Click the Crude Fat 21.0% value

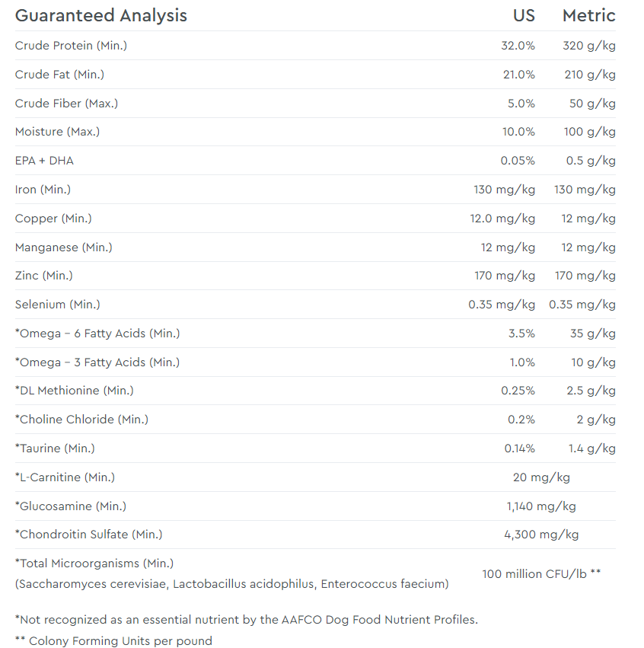click(518, 75)
